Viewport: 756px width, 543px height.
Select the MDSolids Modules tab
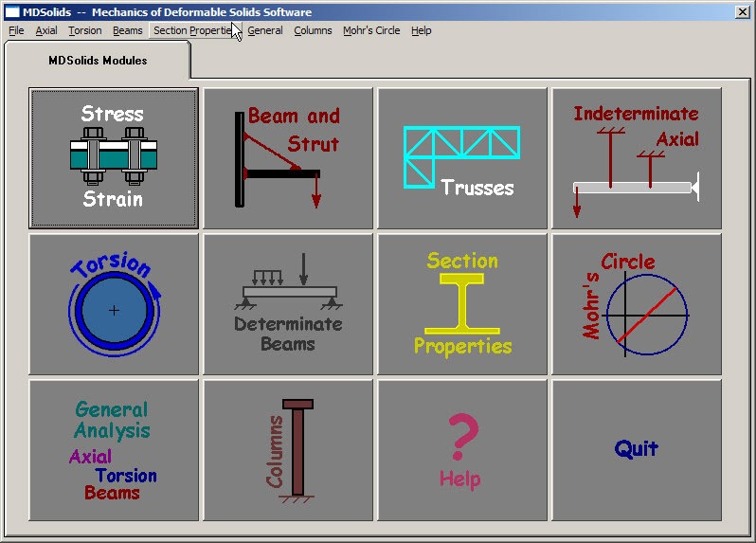pyautogui.click(x=98, y=61)
